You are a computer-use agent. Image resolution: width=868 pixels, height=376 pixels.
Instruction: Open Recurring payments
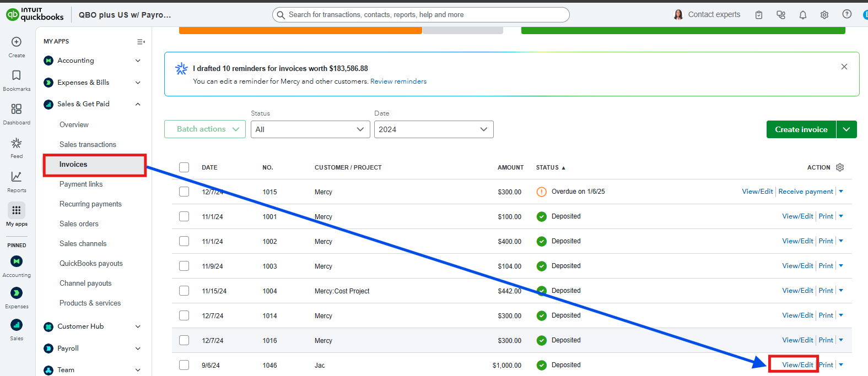click(90, 204)
